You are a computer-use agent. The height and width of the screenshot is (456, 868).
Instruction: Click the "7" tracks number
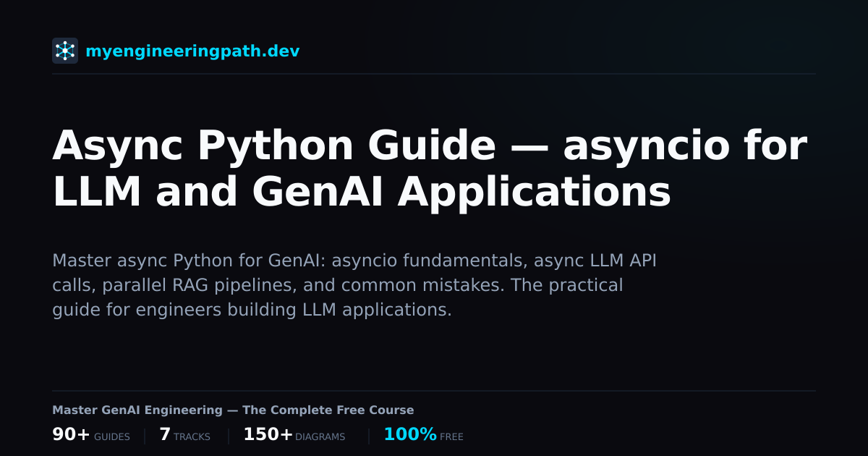click(x=165, y=435)
